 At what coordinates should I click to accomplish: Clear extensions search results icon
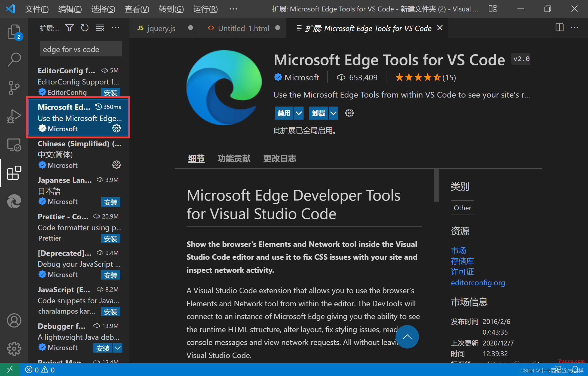tap(100, 28)
